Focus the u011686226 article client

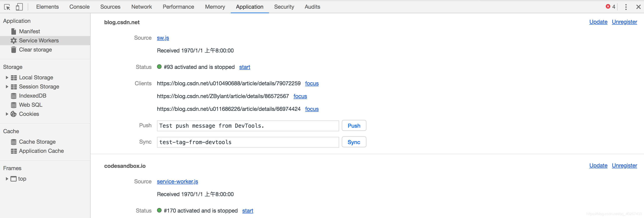(x=312, y=109)
